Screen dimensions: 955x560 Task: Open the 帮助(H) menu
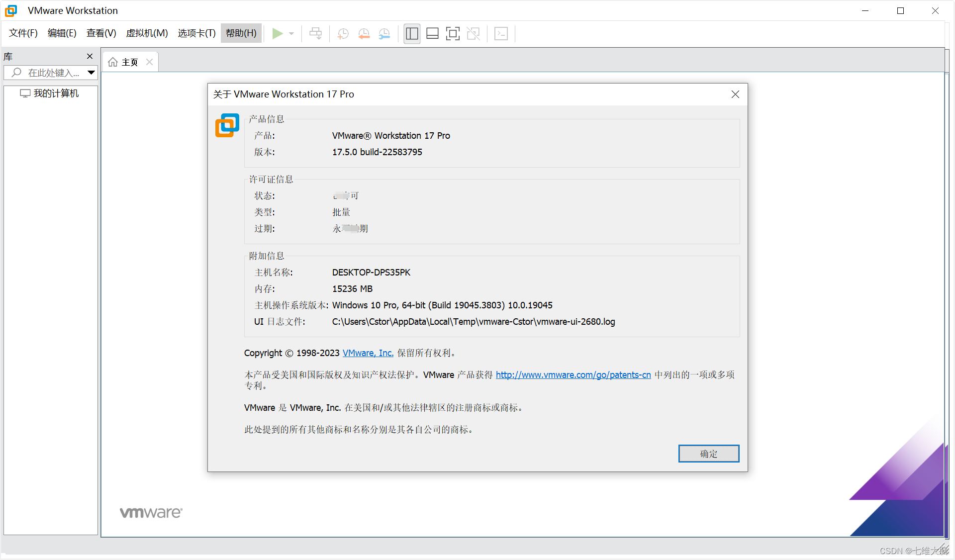[x=241, y=33]
